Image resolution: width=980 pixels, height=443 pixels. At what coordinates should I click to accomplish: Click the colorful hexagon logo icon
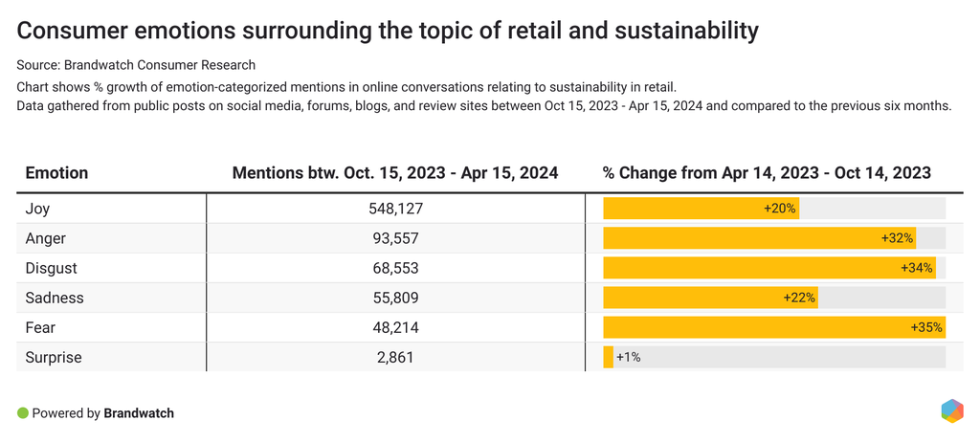click(951, 410)
